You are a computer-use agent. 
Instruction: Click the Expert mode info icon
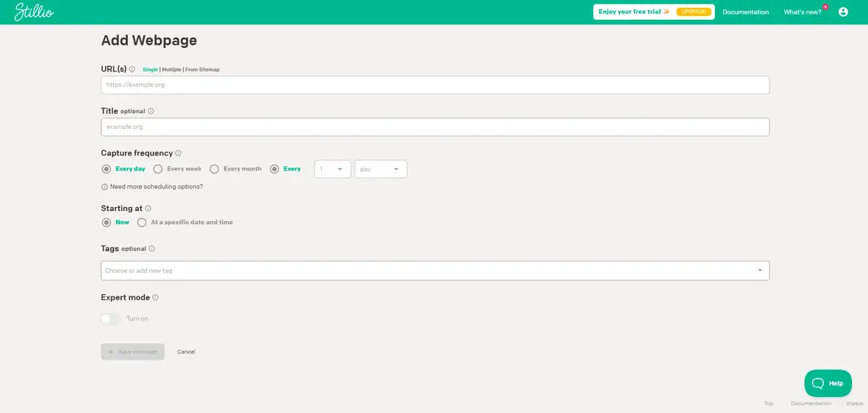(x=155, y=298)
